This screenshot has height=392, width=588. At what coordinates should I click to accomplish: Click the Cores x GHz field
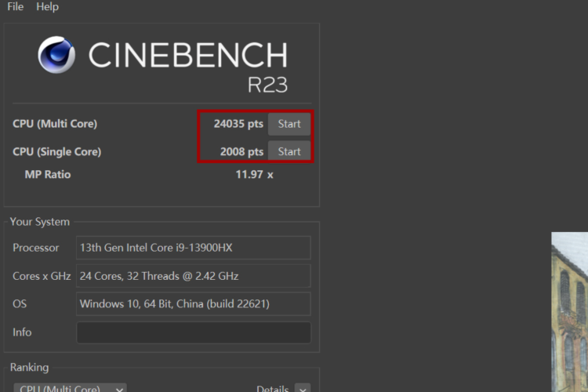[x=193, y=276]
